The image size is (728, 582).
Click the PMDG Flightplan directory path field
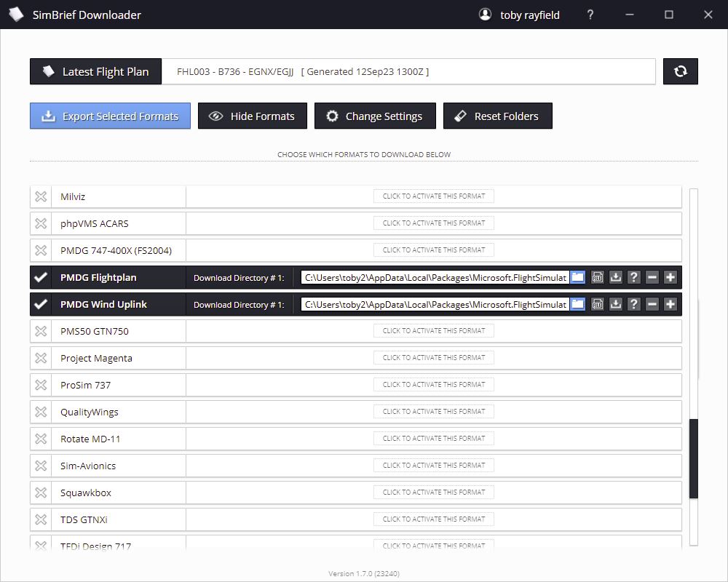pos(433,277)
